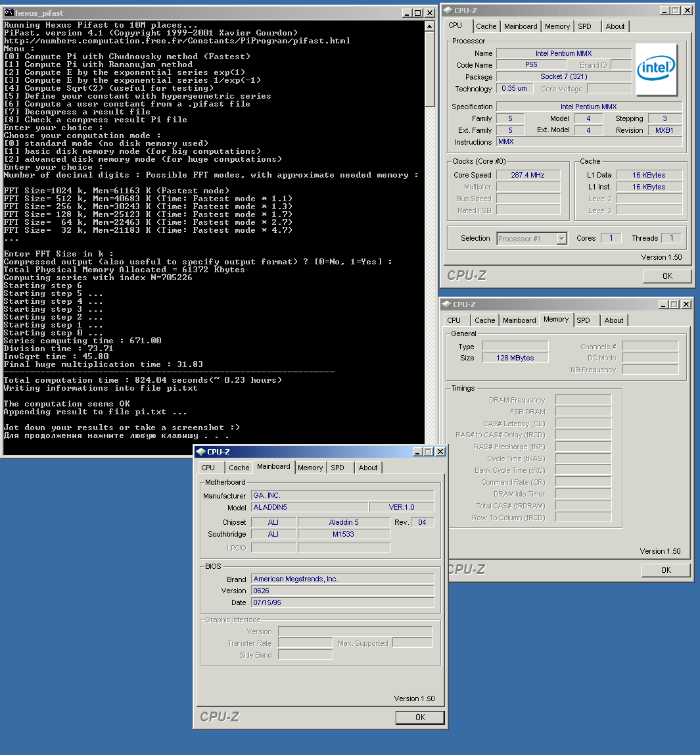Image resolution: width=700 pixels, height=755 pixels.
Task: Click the Specification field Intel Pentium MMX
Action: click(x=589, y=107)
